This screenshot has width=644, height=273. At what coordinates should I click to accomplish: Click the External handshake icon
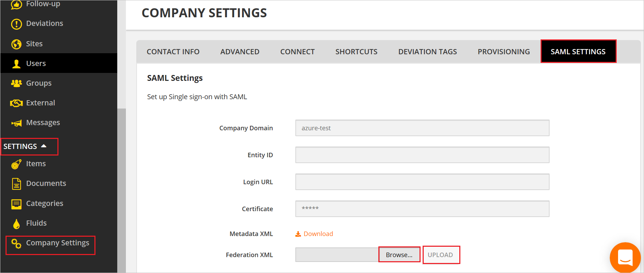16,103
